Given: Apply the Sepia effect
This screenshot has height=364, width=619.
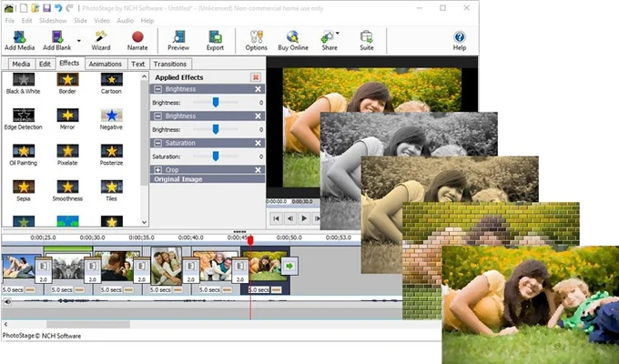Looking at the screenshot, I should [24, 191].
